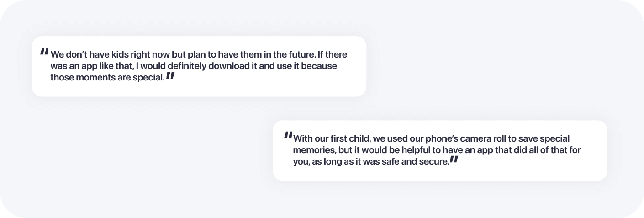This screenshot has width=644, height=218.
Task: Click the opening quotation mark before "With our first child"
Action: pyautogui.click(x=288, y=136)
